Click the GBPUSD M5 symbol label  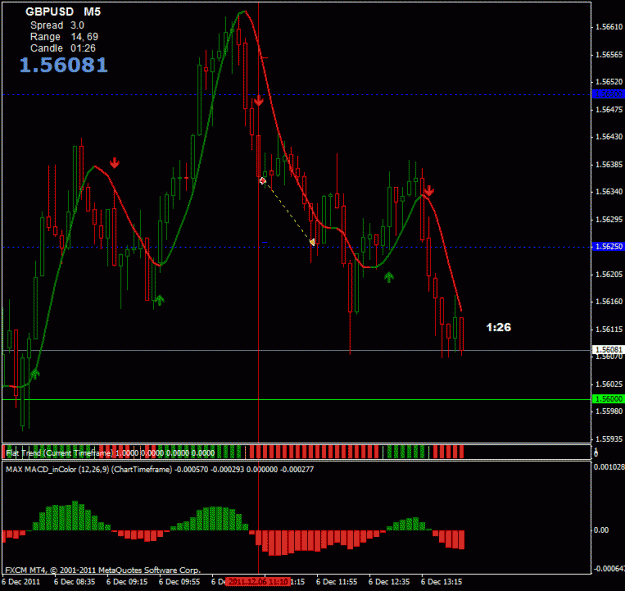click(63, 12)
